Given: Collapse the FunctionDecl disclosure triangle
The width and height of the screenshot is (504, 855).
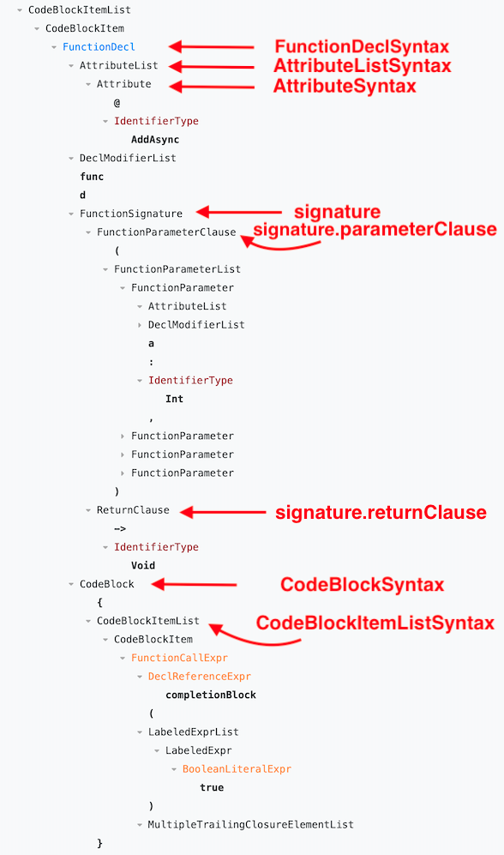Looking at the screenshot, I should click(x=53, y=46).
